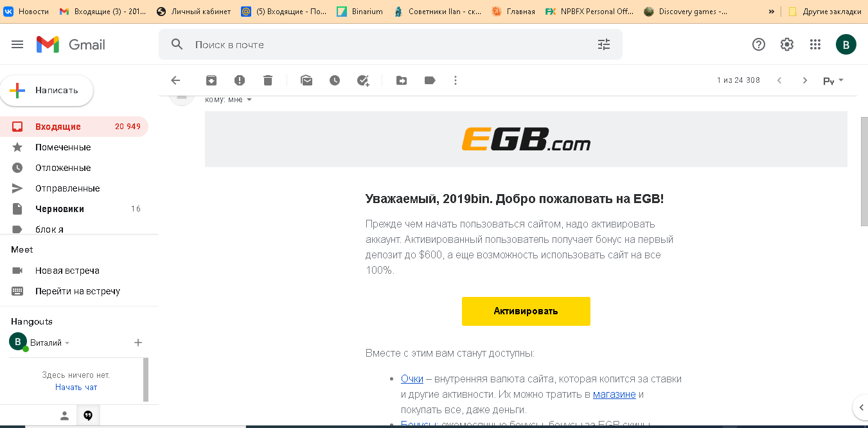868x428 pixels.
Task: Expand the side panel arrow
Action: click(861, 407)
